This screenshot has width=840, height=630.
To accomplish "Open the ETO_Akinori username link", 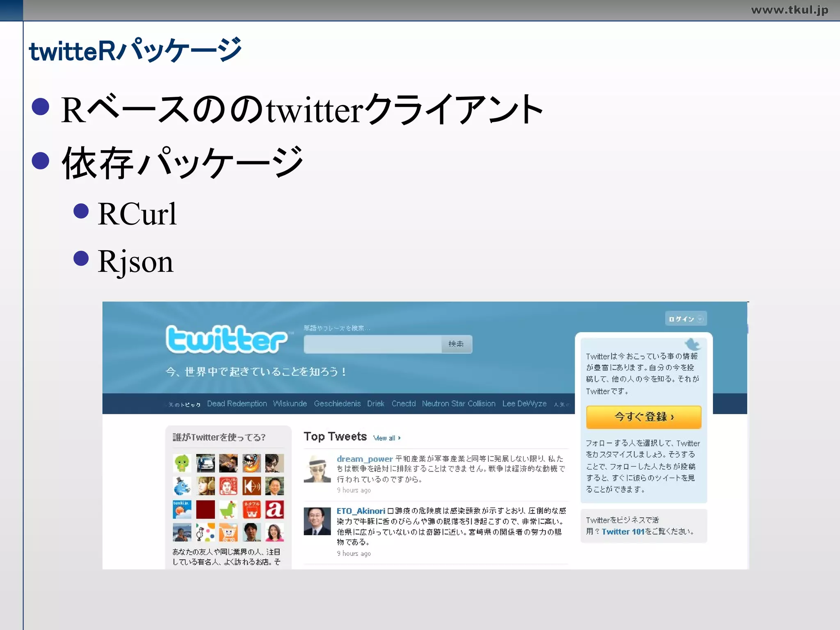I will point(361,511).
